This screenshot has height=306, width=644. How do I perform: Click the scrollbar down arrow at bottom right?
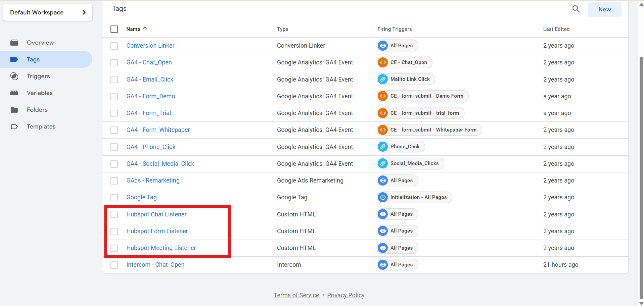[x=641, y=303]
